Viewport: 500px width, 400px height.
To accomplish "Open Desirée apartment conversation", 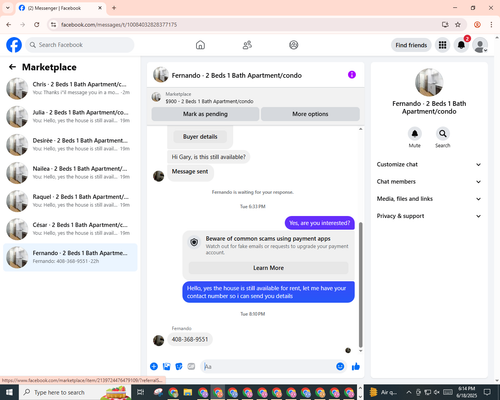I will coord(70,145).
